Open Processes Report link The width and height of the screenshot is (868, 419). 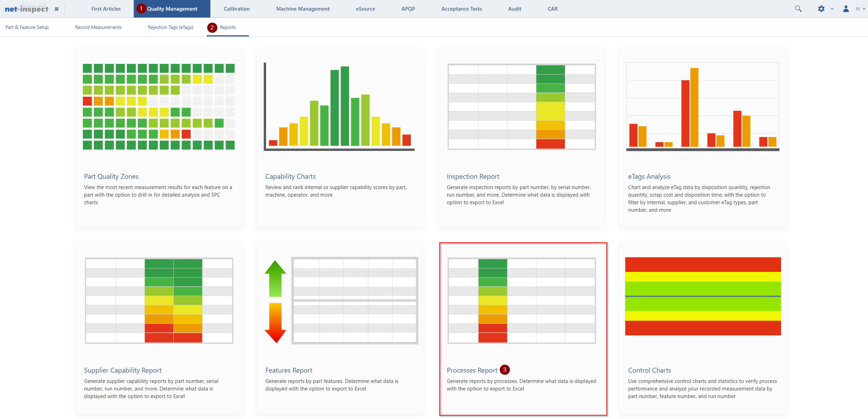[x=472, y=370]
